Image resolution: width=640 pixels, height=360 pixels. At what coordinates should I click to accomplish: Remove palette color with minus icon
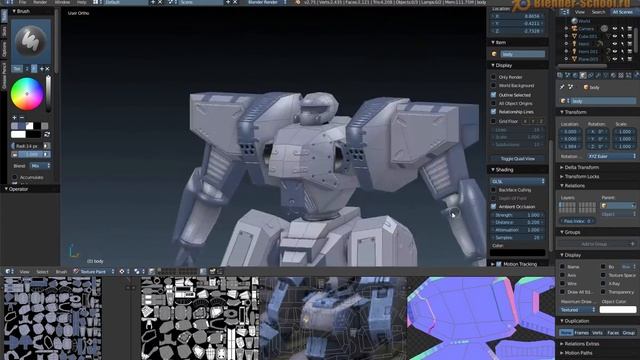pyautogui.click(x=22, y=118)
